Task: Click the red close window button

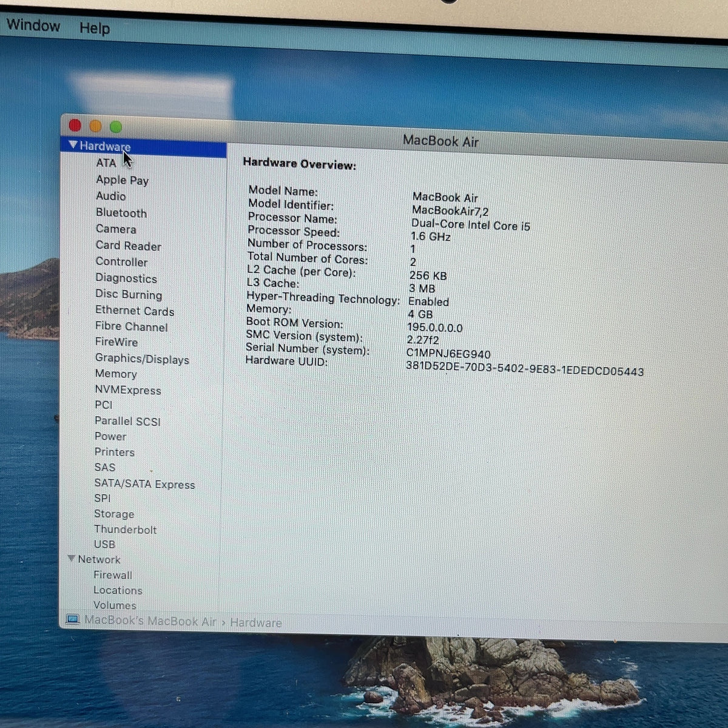Action: tap(75, 126)
